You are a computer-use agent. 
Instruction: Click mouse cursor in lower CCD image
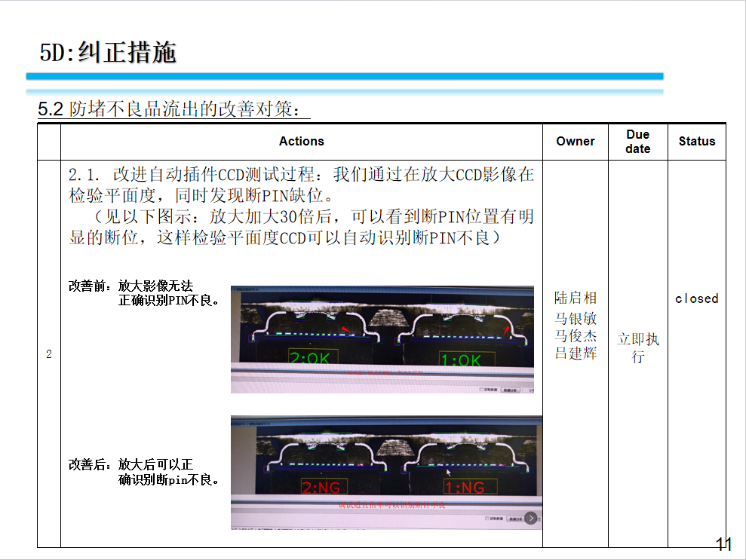pyautogui.click(x=448, y=473)
